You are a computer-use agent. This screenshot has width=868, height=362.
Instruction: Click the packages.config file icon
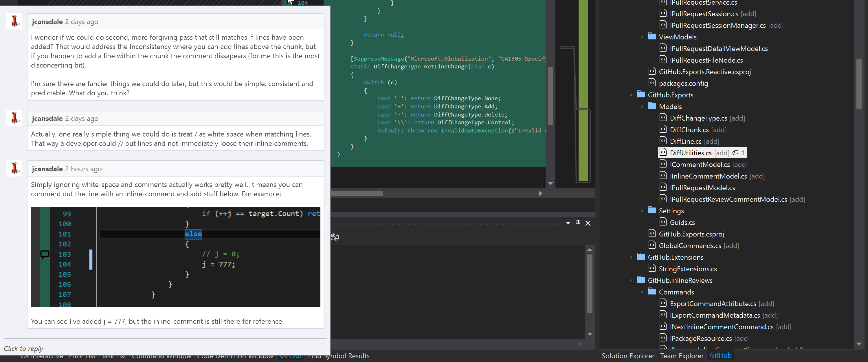(x=652, y=83)
